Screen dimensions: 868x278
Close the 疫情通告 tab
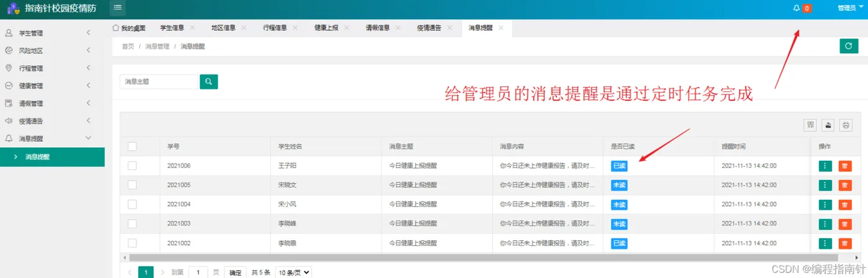point(449,28)
